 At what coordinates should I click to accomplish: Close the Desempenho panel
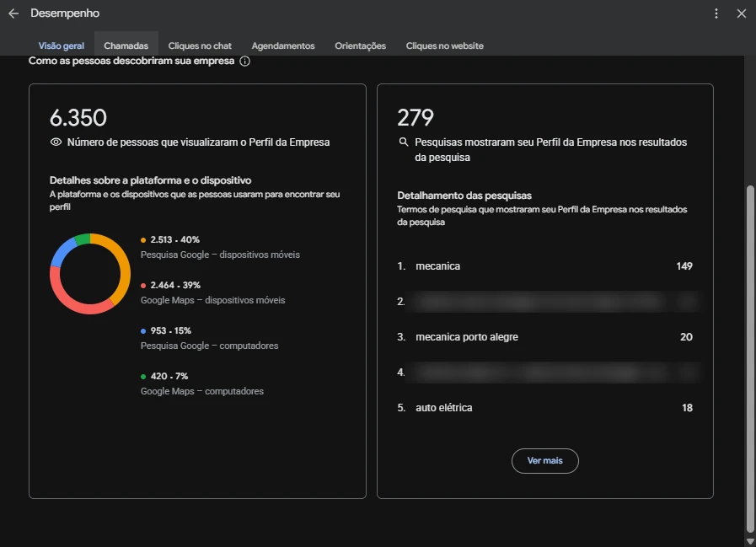click(742, 13)
